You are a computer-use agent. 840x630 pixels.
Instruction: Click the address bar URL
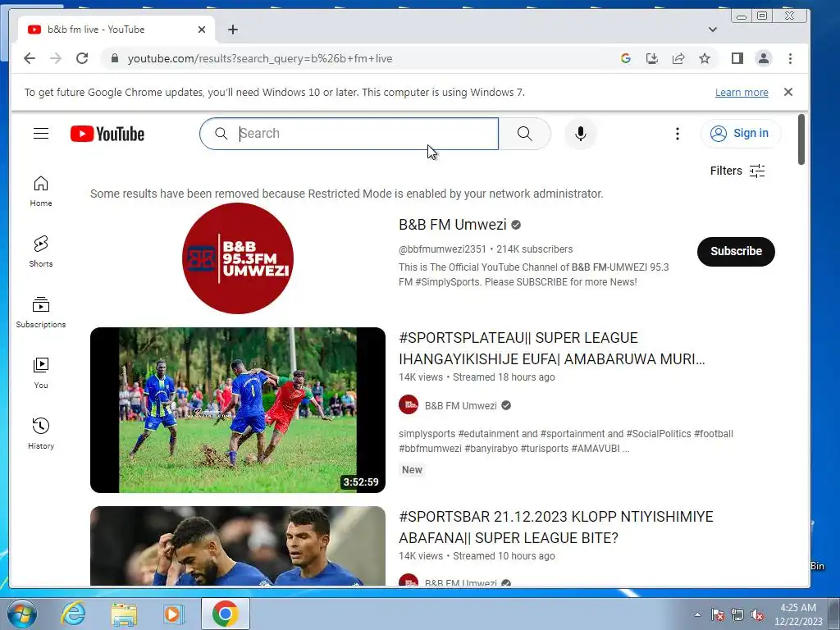tap(260, 58)
